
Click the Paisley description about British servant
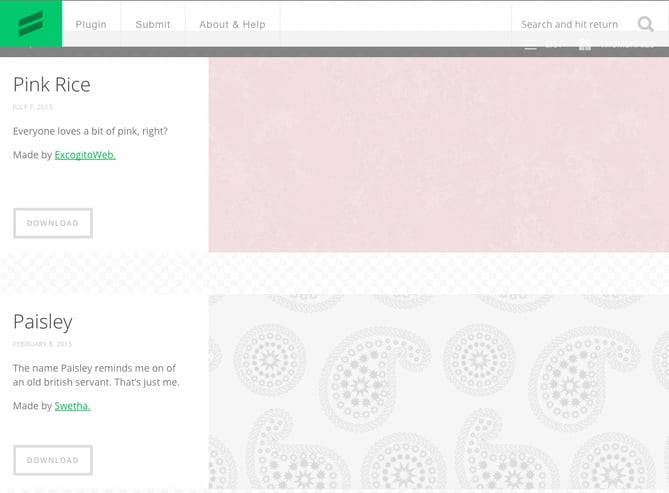click(96, 375)
